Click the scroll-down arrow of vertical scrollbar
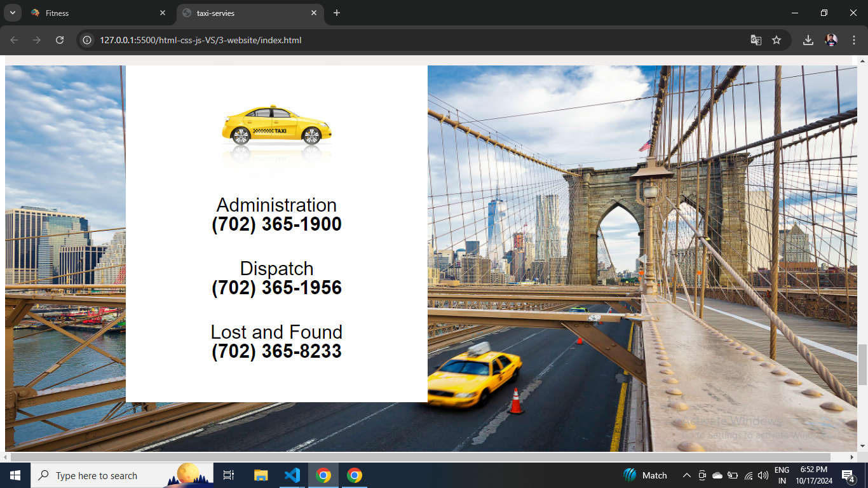868x488 pixels. (x=862, y=447)
